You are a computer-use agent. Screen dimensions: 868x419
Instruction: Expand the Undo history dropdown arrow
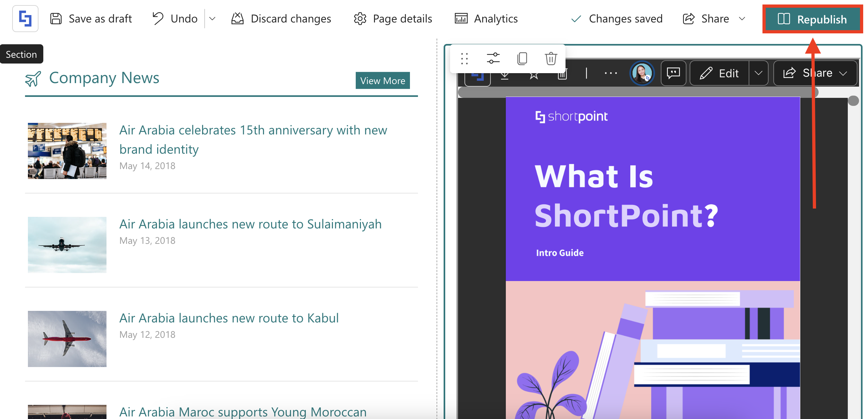[212, 19]
